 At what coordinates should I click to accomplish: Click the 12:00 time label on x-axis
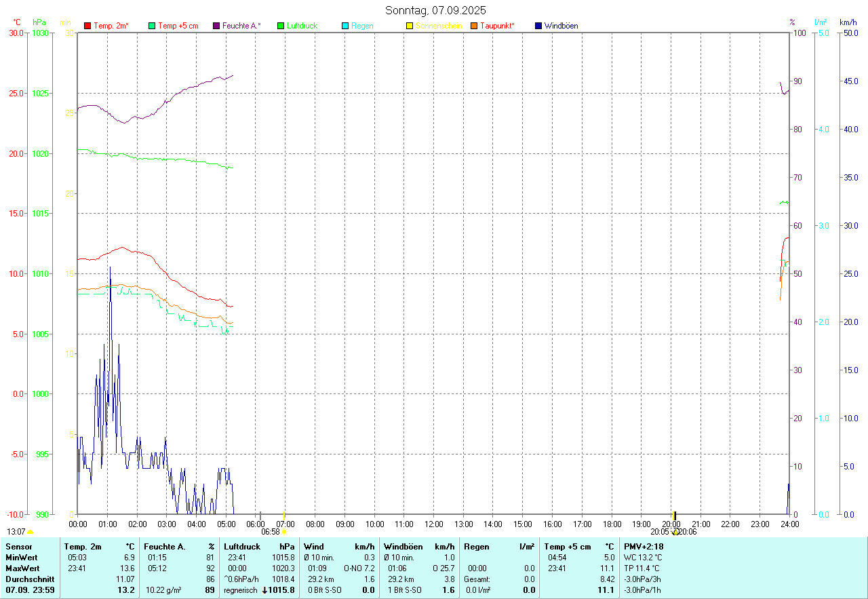click(404, 524)
